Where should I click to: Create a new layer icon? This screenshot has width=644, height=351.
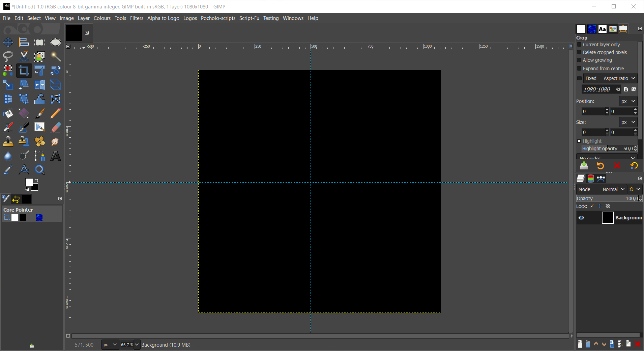pos(580,344)
